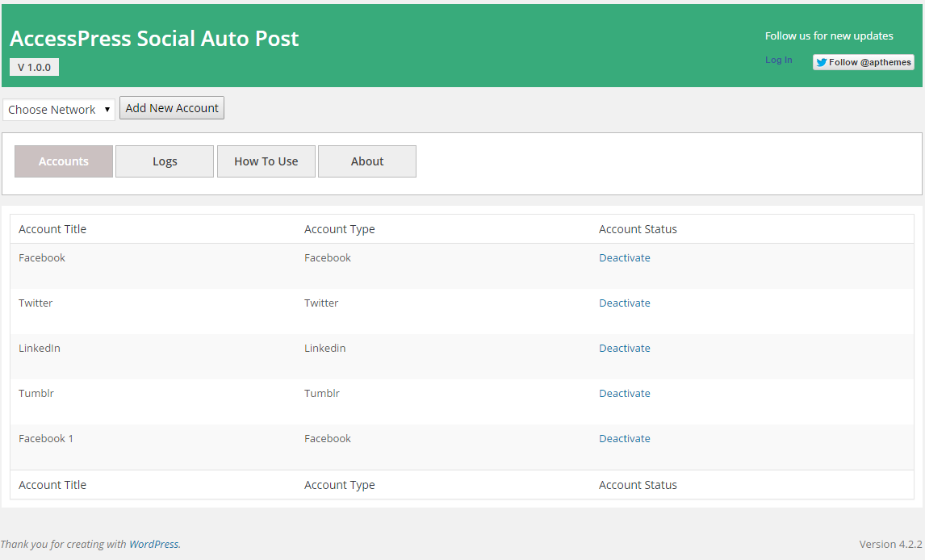Viewport: 925px width, 560px height.
Task: Deactivate the LinkedIn account
Action: point(624,349)
